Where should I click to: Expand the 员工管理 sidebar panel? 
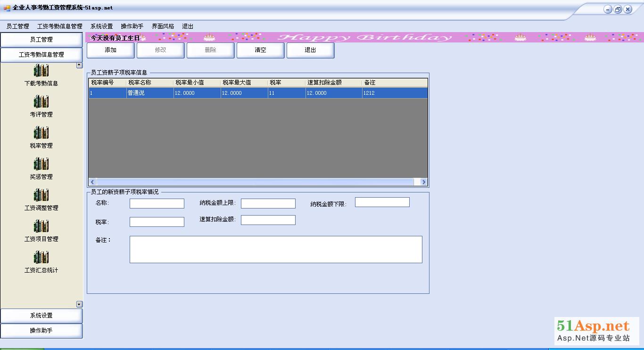tap(41, 40)
